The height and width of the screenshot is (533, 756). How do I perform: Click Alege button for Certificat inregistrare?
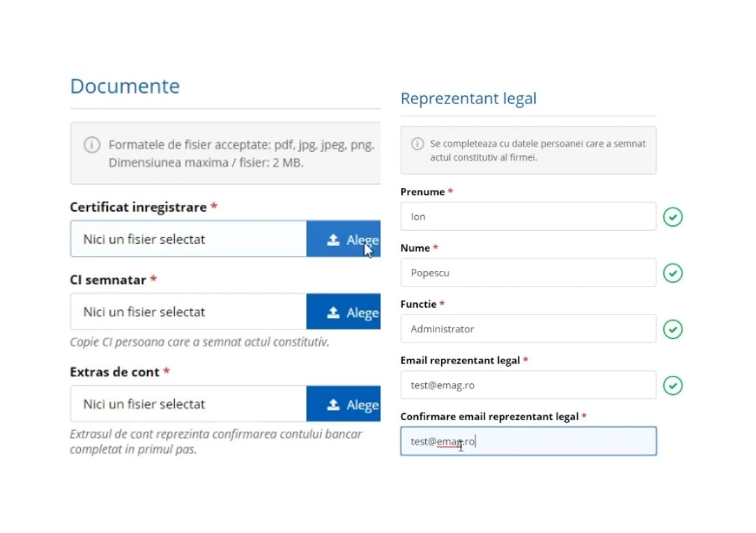pyautogui.click(x=343, y=239)
